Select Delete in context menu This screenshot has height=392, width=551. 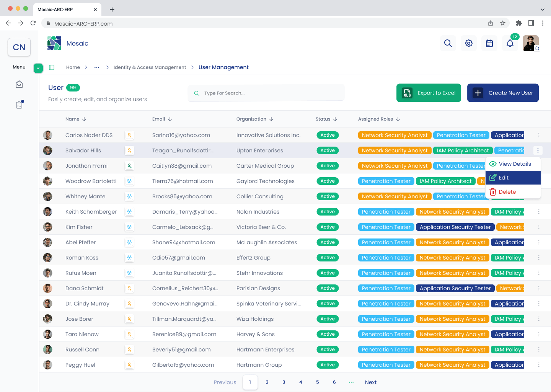(x=513, y=192)
